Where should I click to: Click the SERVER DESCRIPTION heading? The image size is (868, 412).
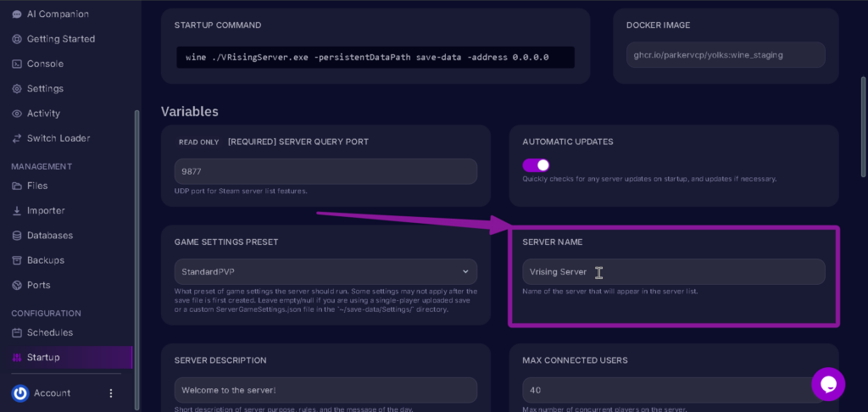220,360
